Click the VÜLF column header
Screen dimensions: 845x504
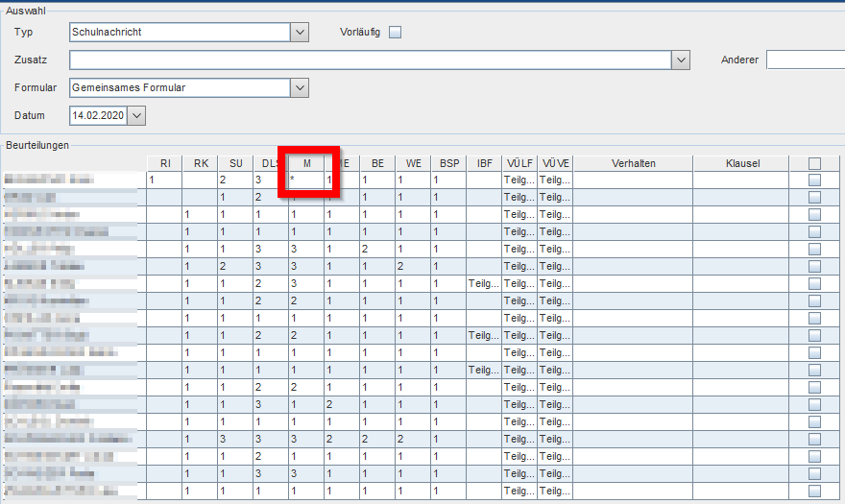(519, 163)
